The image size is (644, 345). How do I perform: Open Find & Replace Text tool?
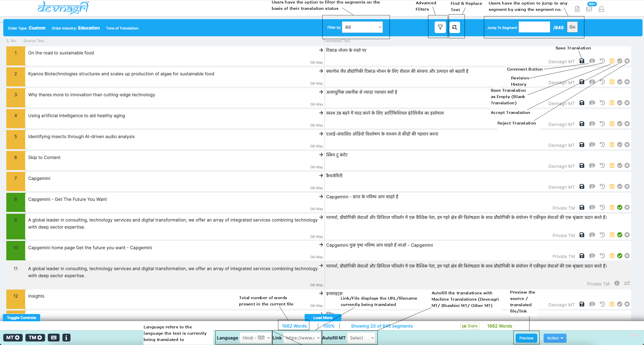[x=454, y=27]
